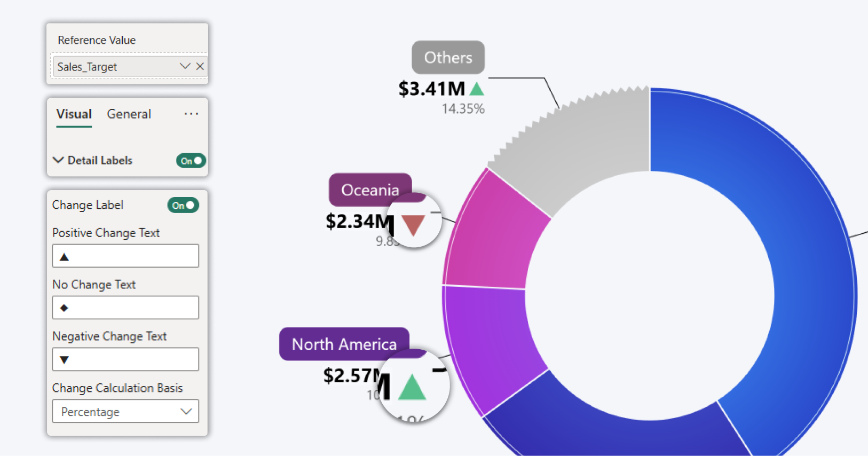The image size is (868, 456).
Task: Switch to the General tab
Action: 129,114
